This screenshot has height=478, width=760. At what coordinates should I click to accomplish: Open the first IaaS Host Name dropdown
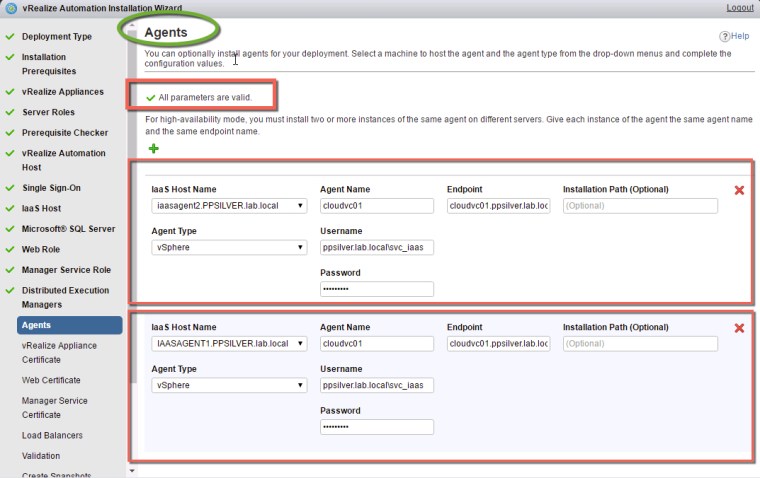click(x=228, y=206)
